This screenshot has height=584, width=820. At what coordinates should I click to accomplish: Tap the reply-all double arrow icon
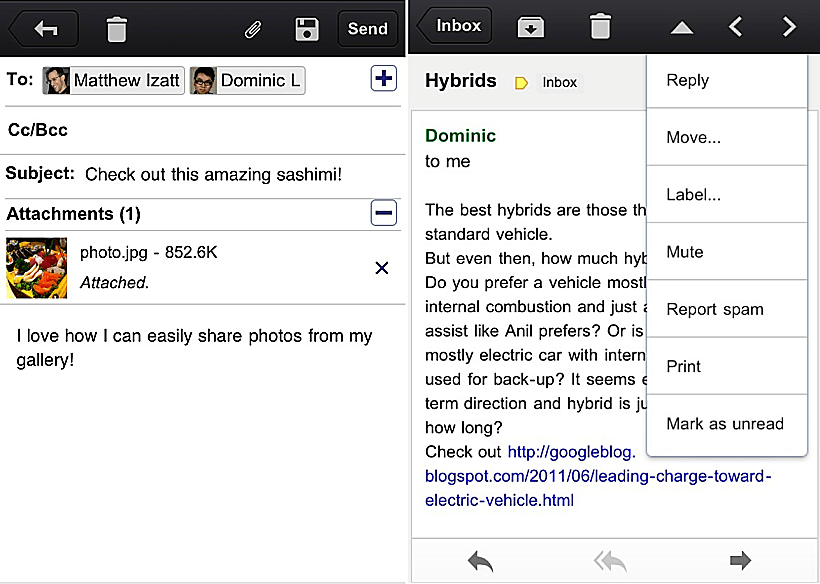(610, 562)
